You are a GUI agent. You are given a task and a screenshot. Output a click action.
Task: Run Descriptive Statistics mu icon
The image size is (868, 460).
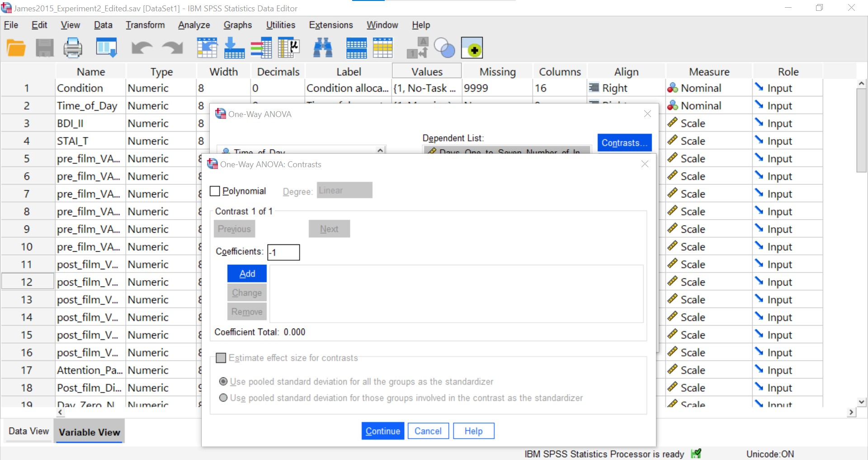pyautogui.click(x=288, y=48)
